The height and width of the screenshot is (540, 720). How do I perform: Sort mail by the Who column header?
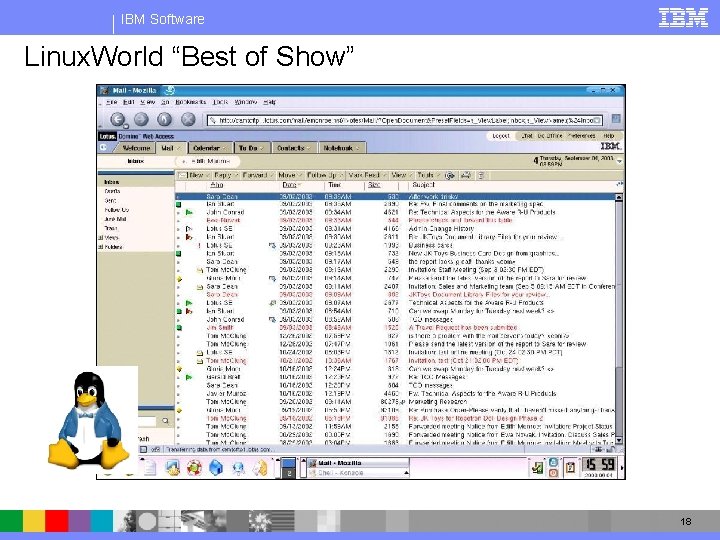coord(217,185)
